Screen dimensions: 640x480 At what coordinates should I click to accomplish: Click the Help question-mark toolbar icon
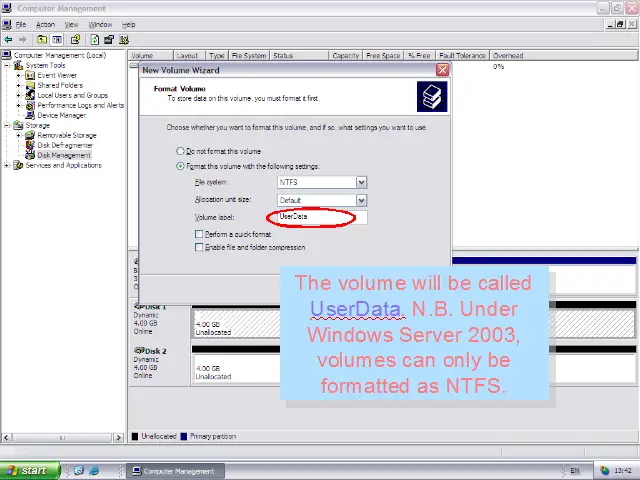(75, 40)
